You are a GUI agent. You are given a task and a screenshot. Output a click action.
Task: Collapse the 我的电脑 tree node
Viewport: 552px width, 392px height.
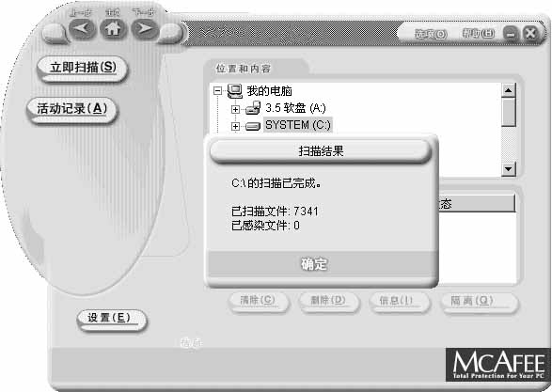218,91
